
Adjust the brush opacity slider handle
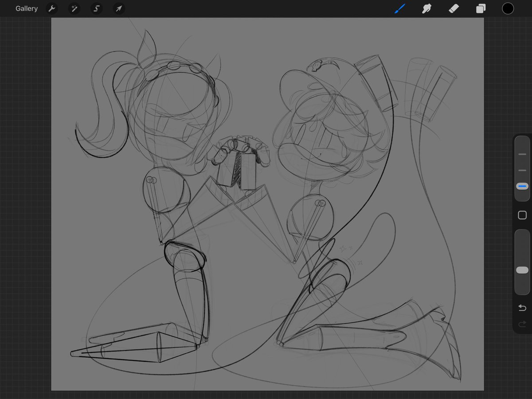click(522, 270)
